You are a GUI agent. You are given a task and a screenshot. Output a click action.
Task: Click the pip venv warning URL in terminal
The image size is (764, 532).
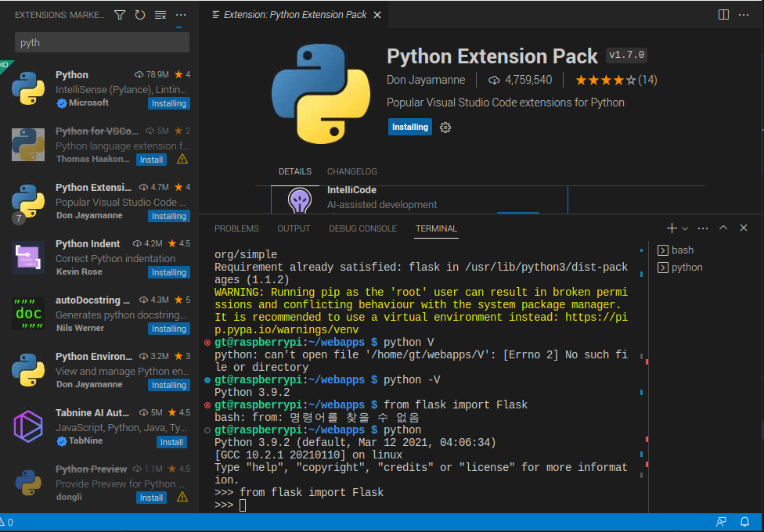coord(421,323)
